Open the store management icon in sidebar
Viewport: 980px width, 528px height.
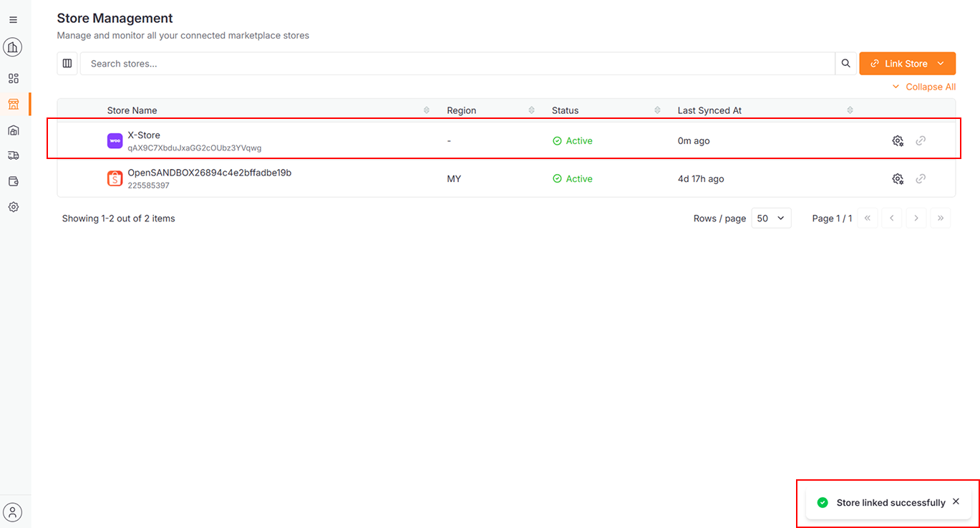pyautogui.click(x=13, y=105)
